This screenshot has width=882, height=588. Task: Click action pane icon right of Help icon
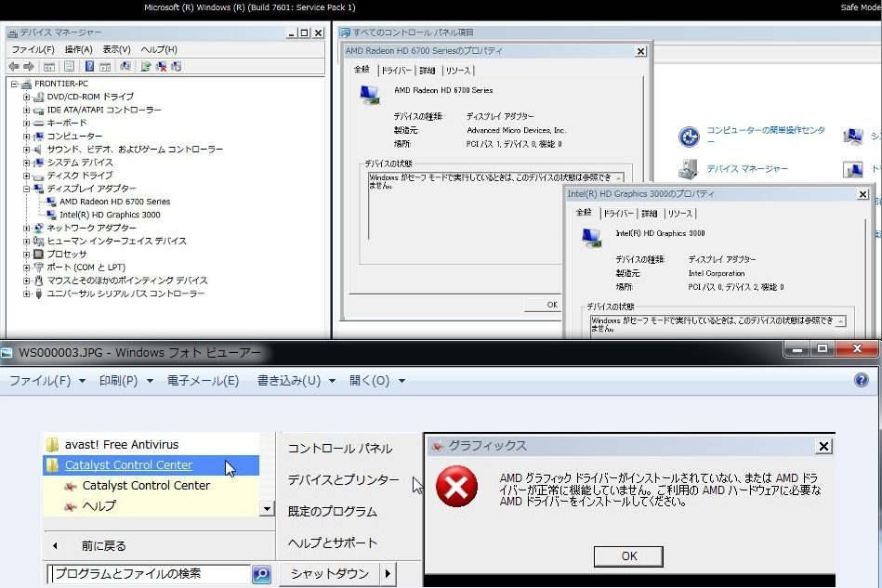coord(105,66)
